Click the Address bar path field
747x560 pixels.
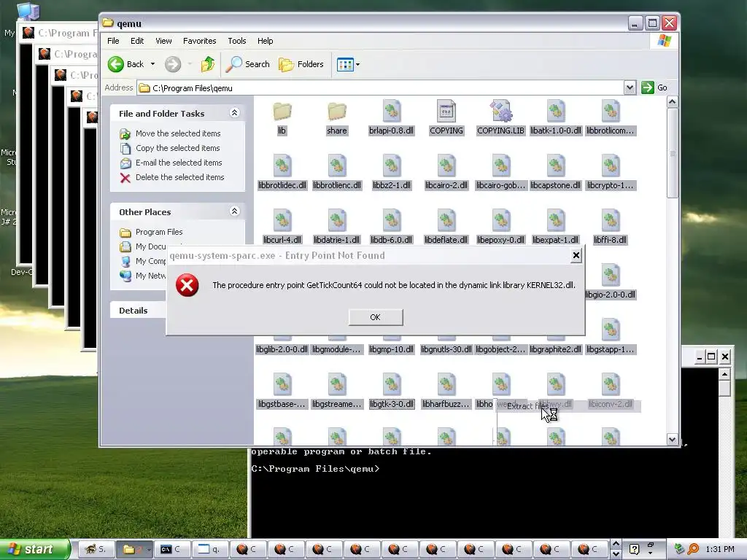pos(380,88)
